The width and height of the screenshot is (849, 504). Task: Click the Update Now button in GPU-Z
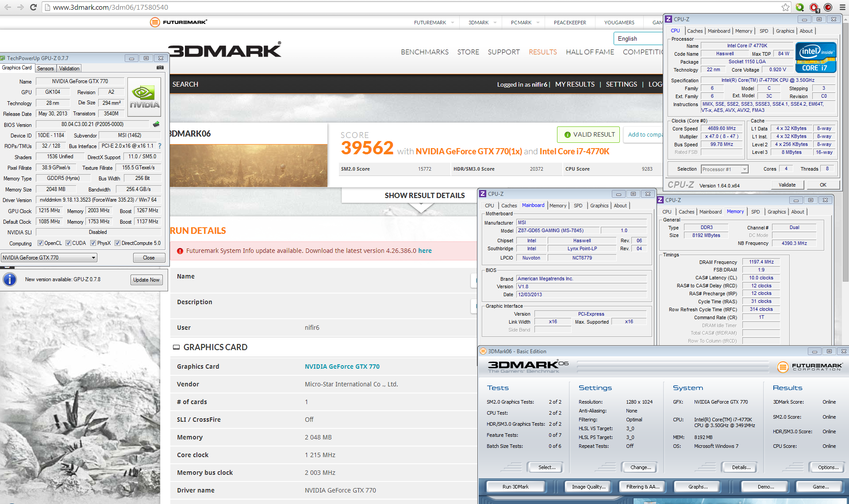tap(146, 280)
